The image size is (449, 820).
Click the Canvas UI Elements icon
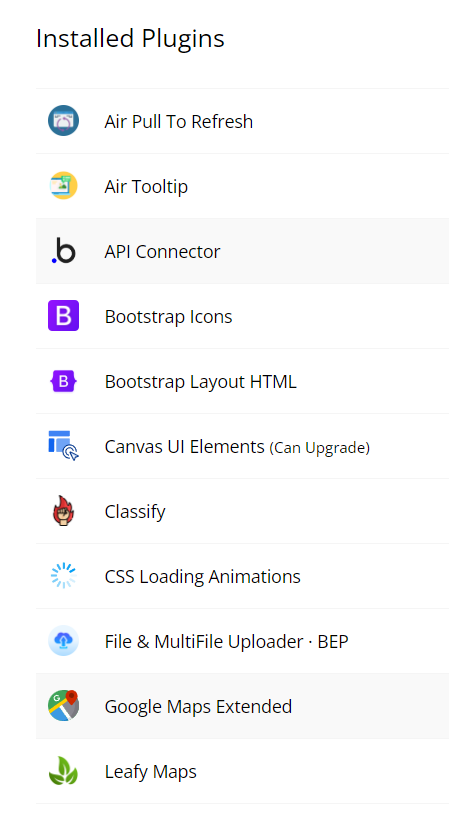[63, 446]
